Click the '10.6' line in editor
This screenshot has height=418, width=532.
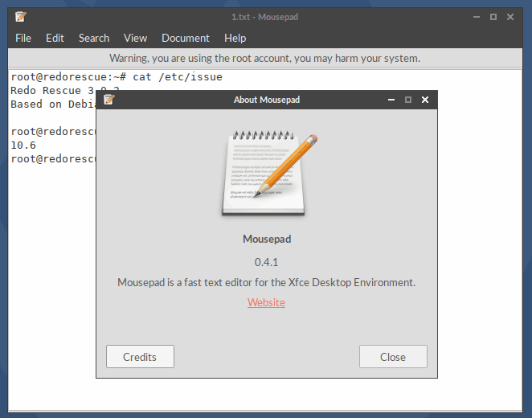click(23, 145)
